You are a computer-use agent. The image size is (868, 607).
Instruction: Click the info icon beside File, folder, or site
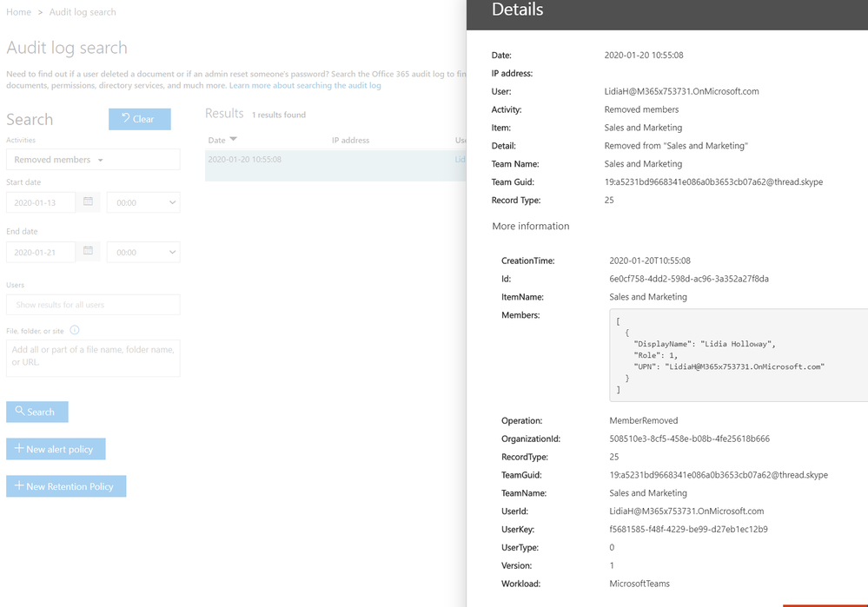coord(75,330)
